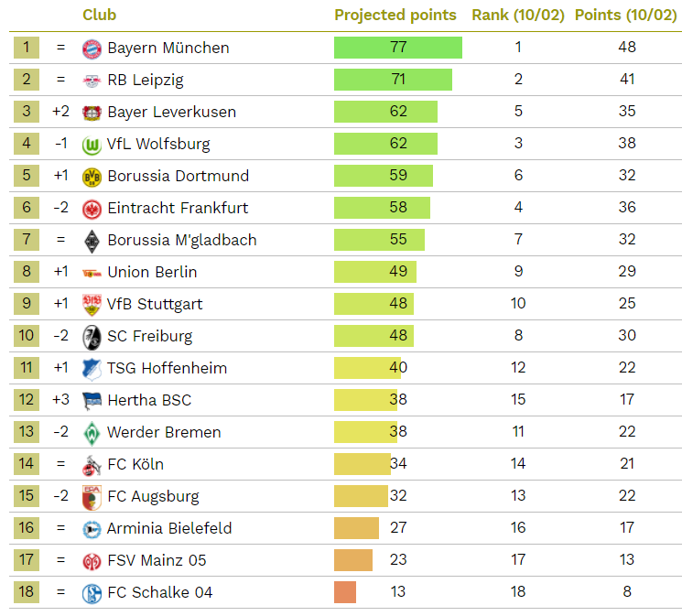Open the TSG Hoffenheim club name
This screenshot has width=682, height=616.
point(167,368)
